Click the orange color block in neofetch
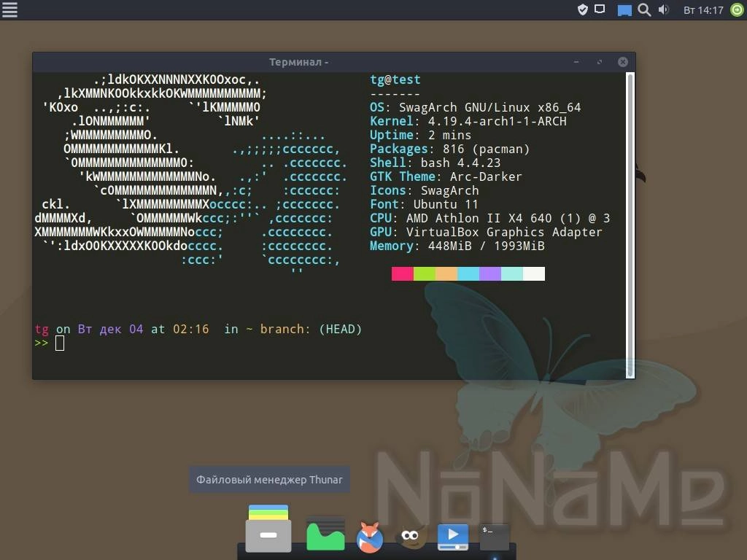The width and height of the screenshot is (747, 560). click(446, 274)
